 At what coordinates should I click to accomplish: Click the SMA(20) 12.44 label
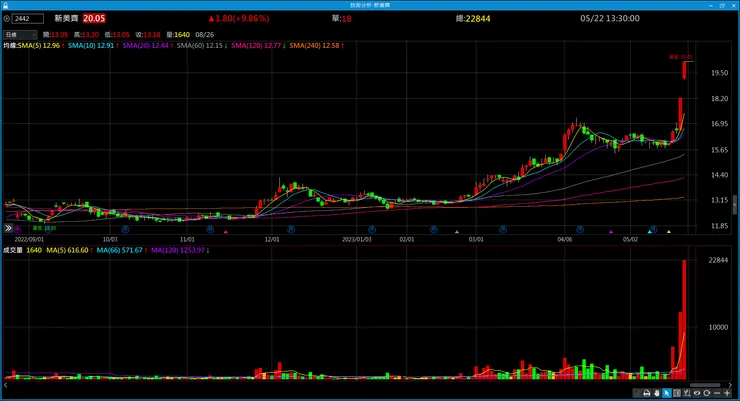[x=145, y=46]
